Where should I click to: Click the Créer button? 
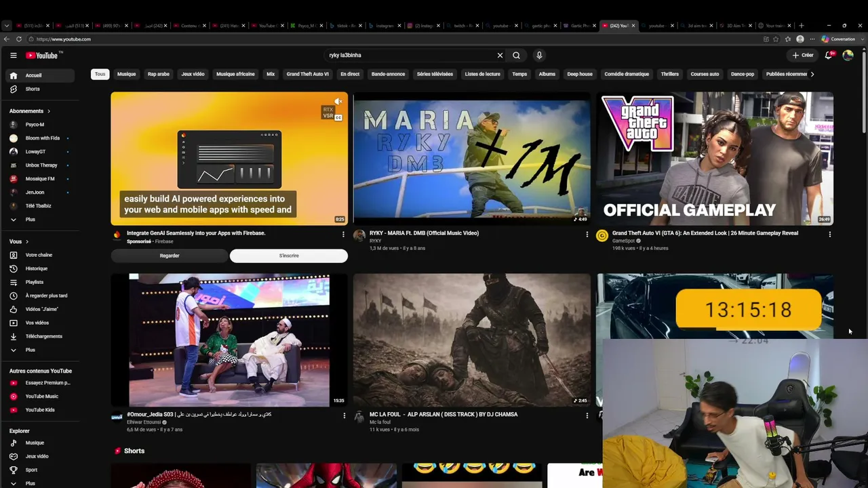pyautogui.click(x=803, y=56)
